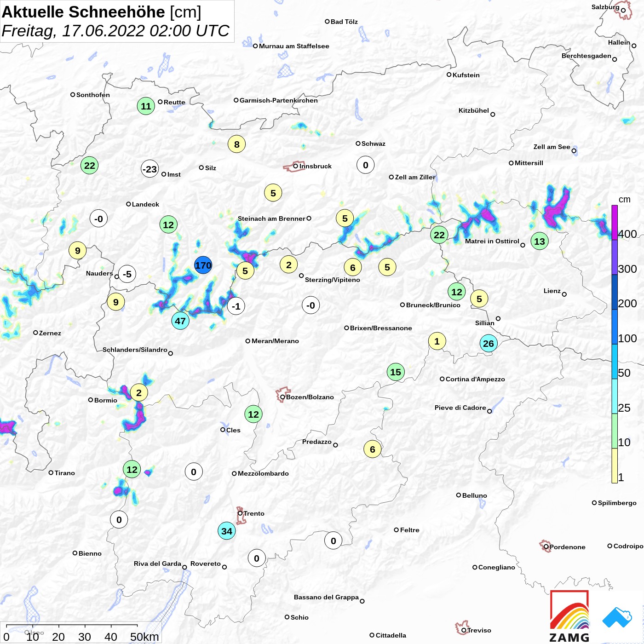The height and width of the screenshot is (644, 644).
Task: Click the 1 cm station marker
Action: (x=437, y=341)
